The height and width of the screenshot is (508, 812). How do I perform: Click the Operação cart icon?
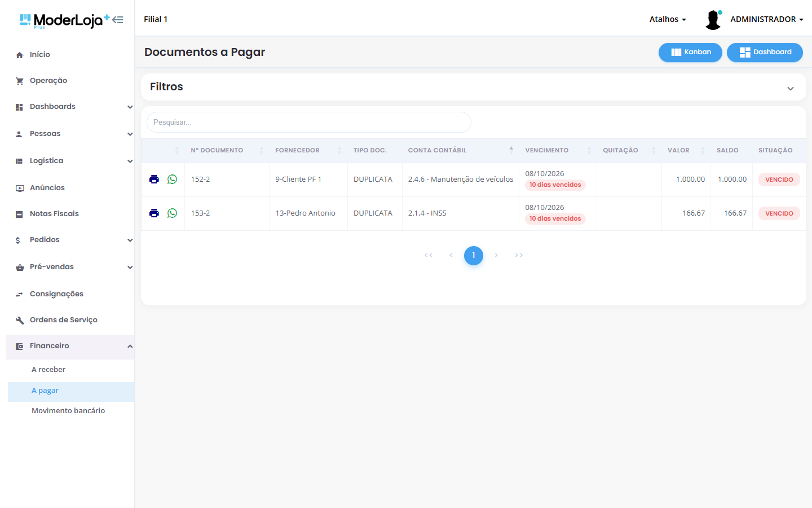(19, 81)
